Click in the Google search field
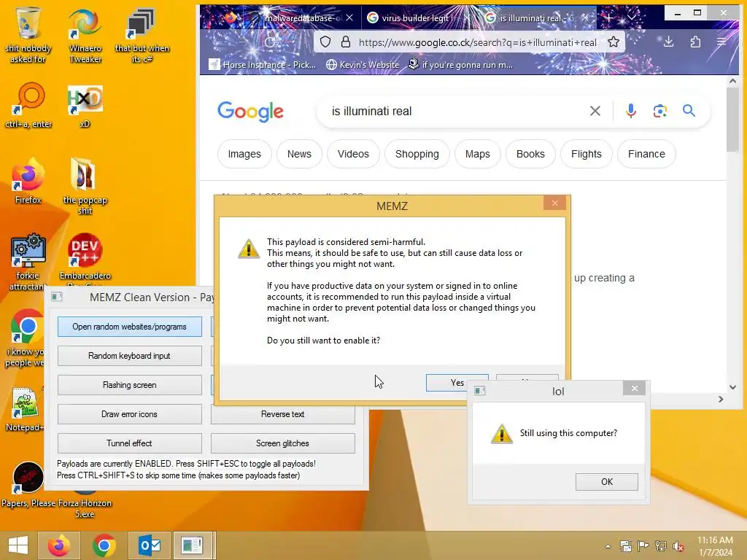The image size is (747, 560). 452,111
